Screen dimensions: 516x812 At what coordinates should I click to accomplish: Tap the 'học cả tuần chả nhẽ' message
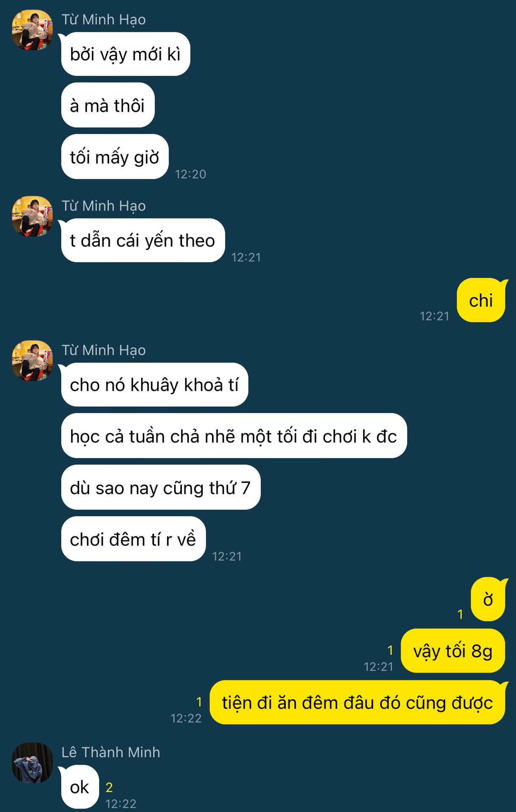(234, 436)
